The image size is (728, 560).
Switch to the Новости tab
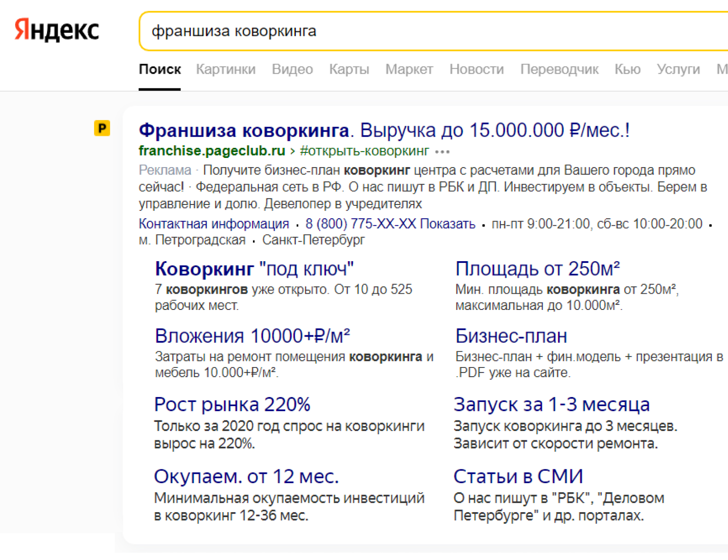point(476,69)
